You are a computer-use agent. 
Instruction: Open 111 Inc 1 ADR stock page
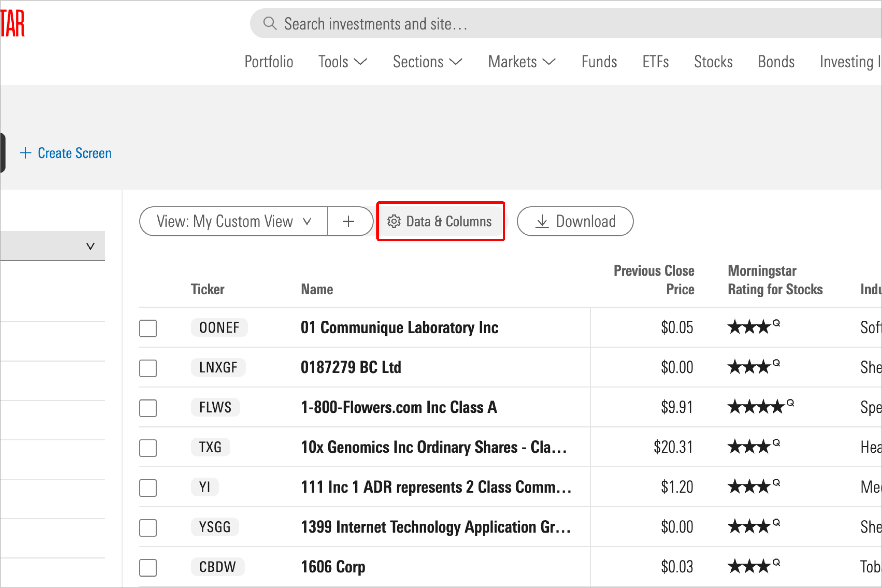436,487
